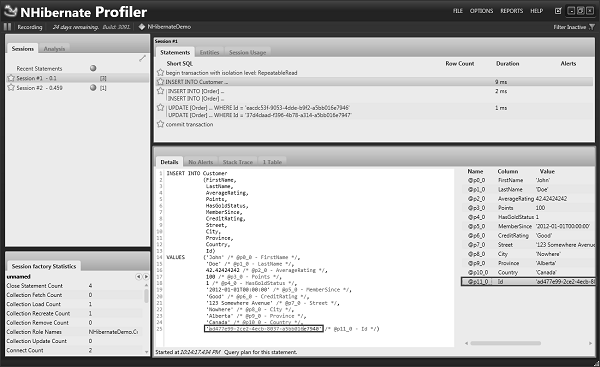Click the Recording label

pos(30,27)
